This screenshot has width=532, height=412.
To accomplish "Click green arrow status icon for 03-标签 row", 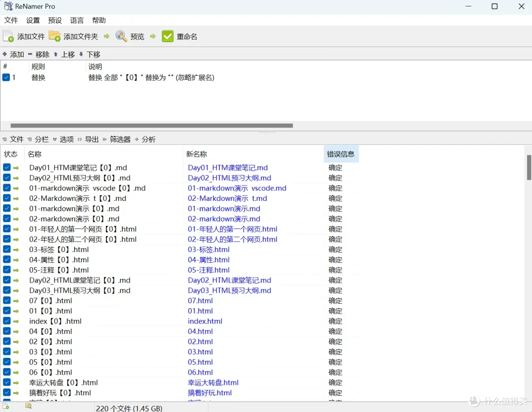I will pyautogui.click(x=16, y=250).
